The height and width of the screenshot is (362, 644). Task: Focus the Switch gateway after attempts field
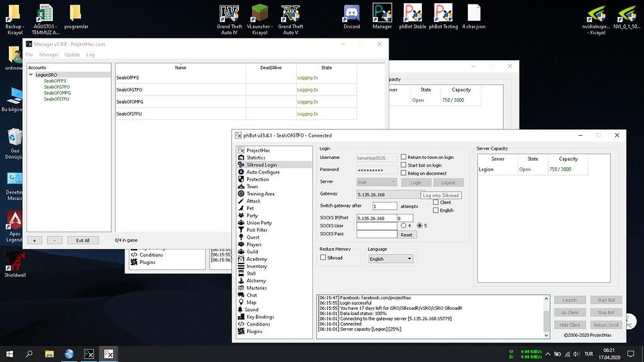click(385, 206)
